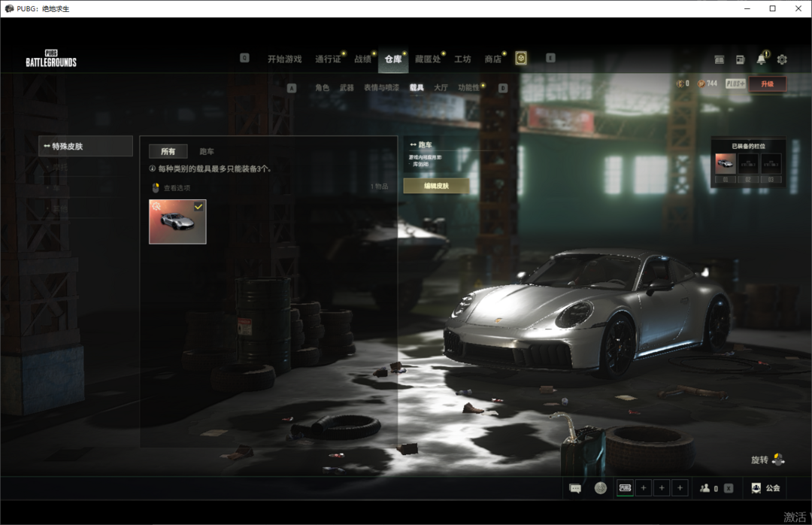The height and width of the screenshot is (525, 812).
Task: Click the circular radar icon in bottom bar
Action: (x=600, y=488)
